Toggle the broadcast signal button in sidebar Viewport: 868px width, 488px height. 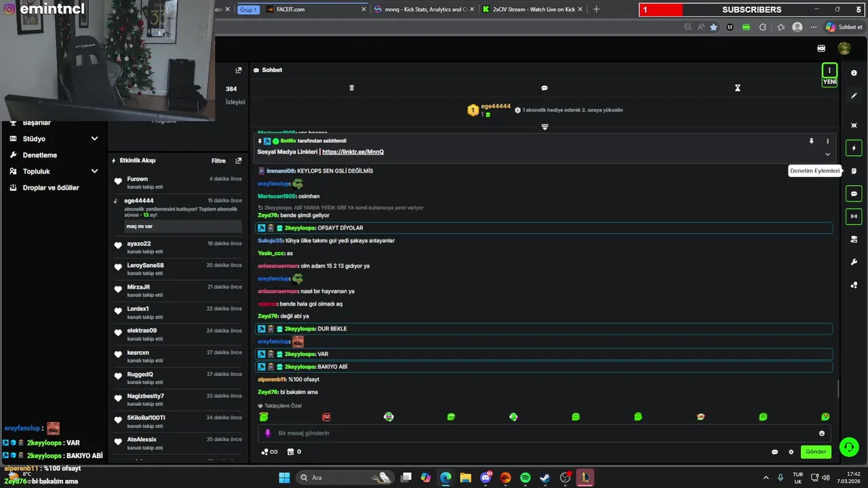854,216
